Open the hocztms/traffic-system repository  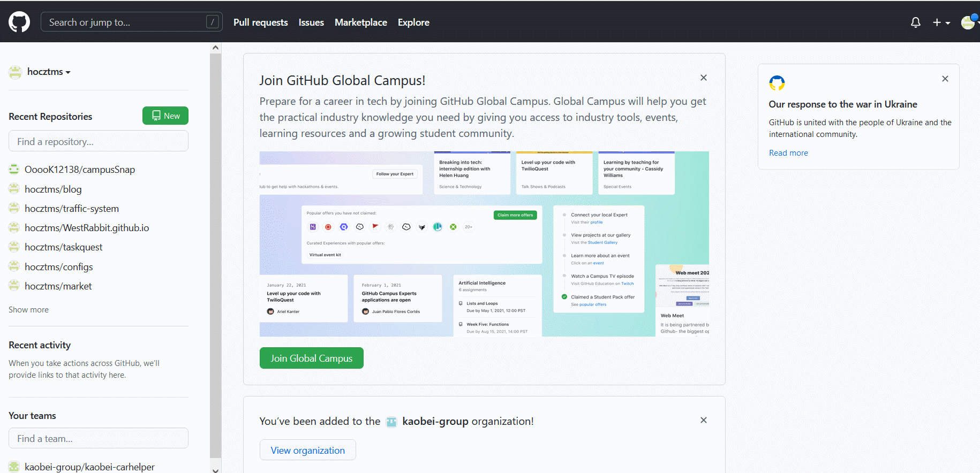pos(72,209)
